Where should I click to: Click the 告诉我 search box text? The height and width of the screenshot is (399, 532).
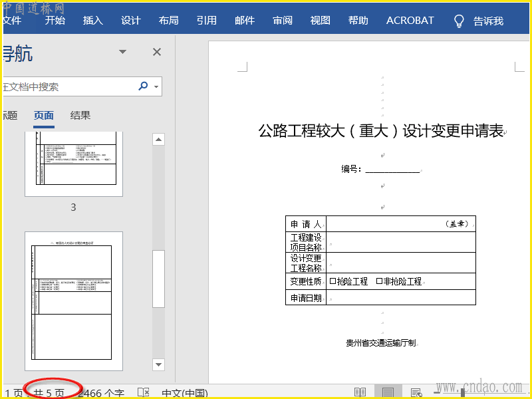coord(488,21)
